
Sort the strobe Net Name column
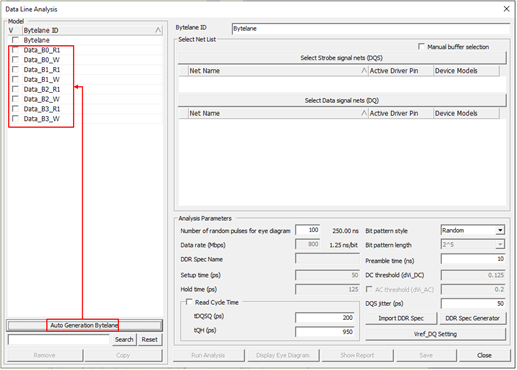click(278, 71)
